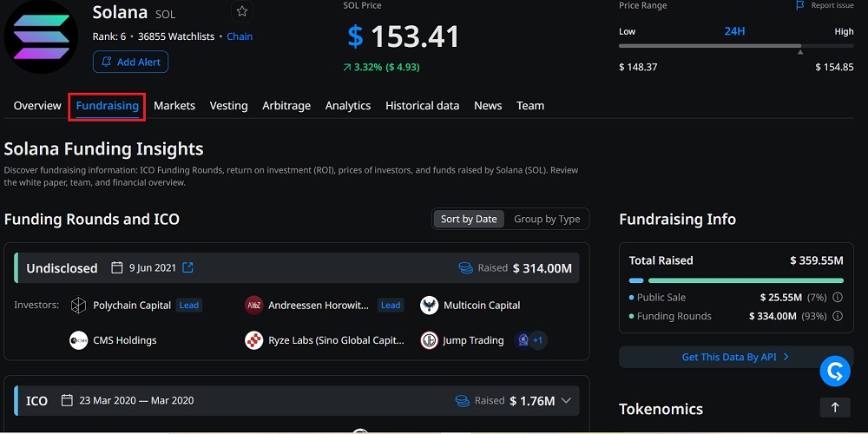
Task: Click the Public Sale legend label
Action: coord(661,297)
